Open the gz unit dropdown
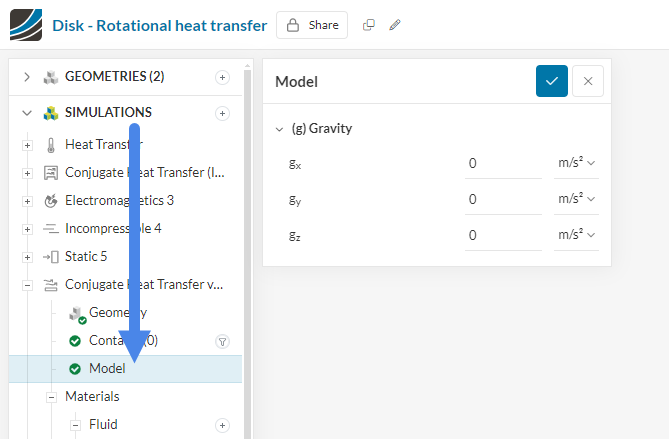669x439 pixels. tap(576, 235)
